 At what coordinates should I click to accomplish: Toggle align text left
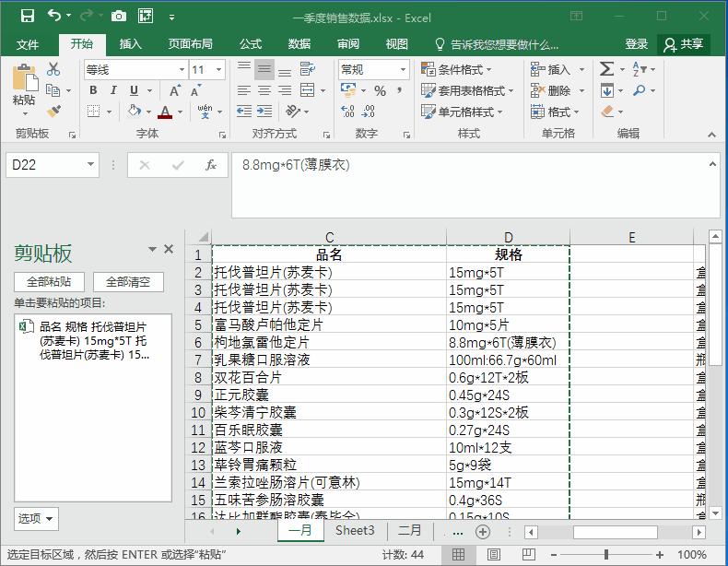pos(244,90)
